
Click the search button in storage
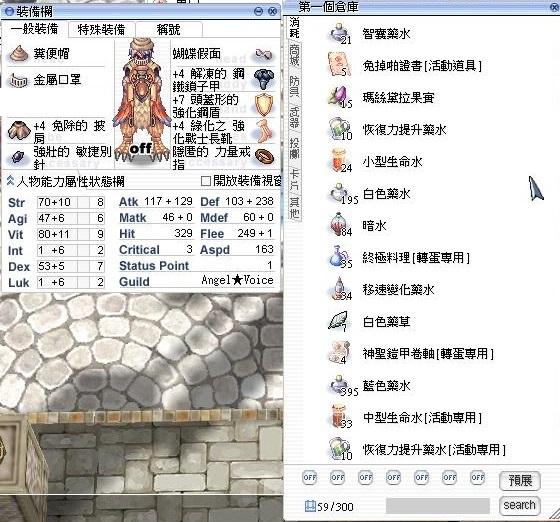520,505
